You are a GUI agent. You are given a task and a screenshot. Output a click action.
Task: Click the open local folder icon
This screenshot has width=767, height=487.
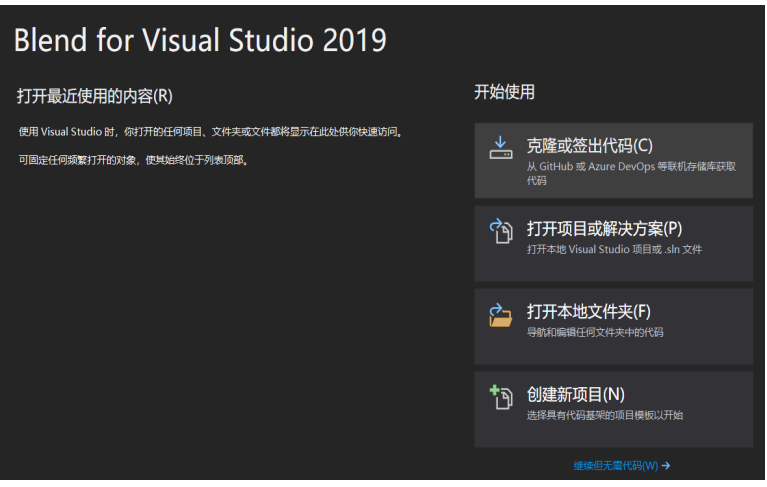pyautogui.click(x=501, y=315)
